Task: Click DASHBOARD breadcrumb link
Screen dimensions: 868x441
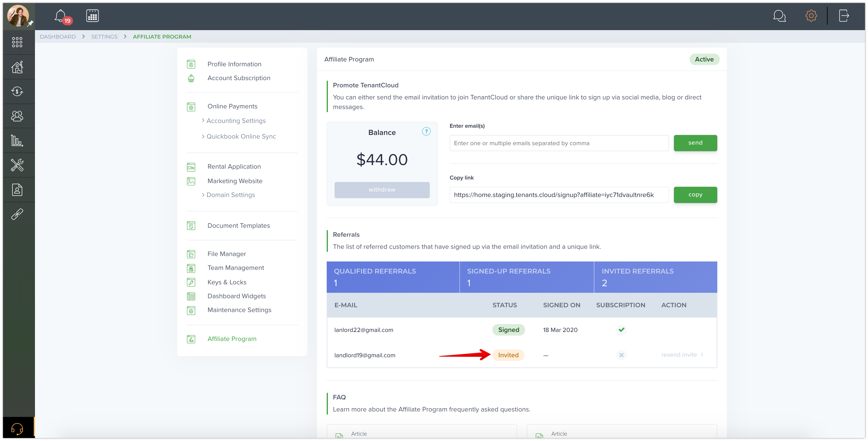Action: [58, 36]
